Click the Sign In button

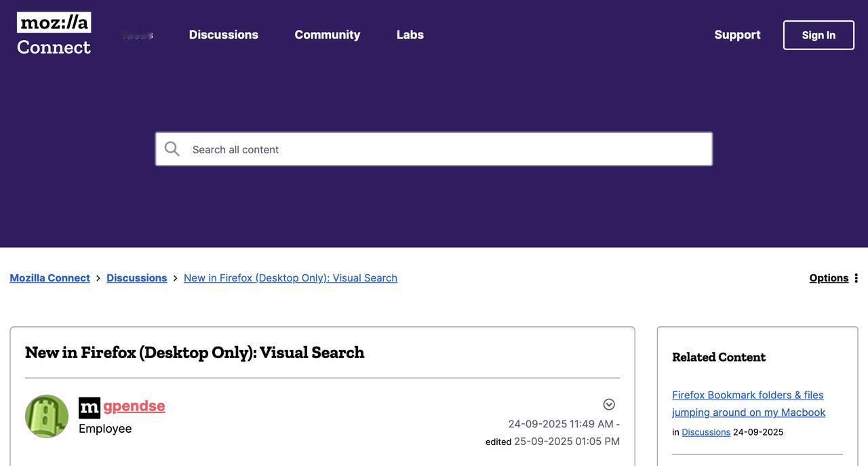(819, 35)
